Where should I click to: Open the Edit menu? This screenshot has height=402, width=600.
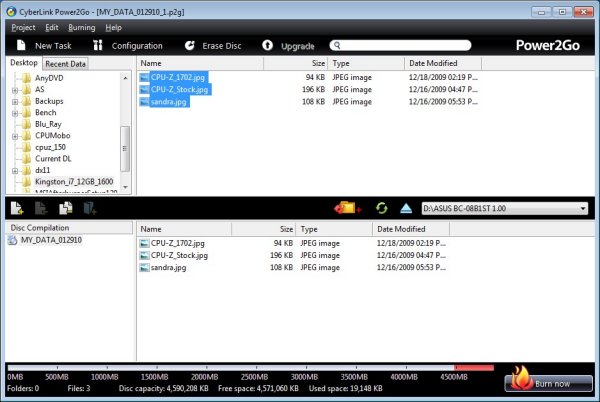pyautogui.click(x=52, y=28)
